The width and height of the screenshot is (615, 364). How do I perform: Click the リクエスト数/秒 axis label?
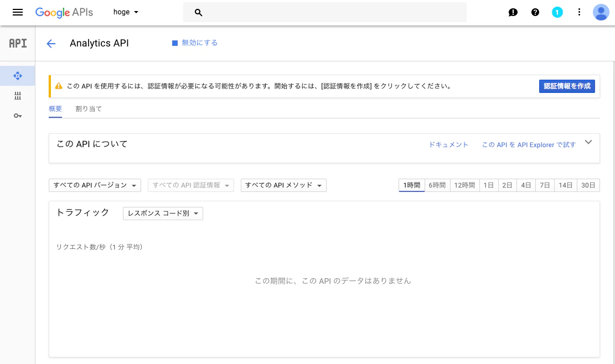(x=99, y=247)
